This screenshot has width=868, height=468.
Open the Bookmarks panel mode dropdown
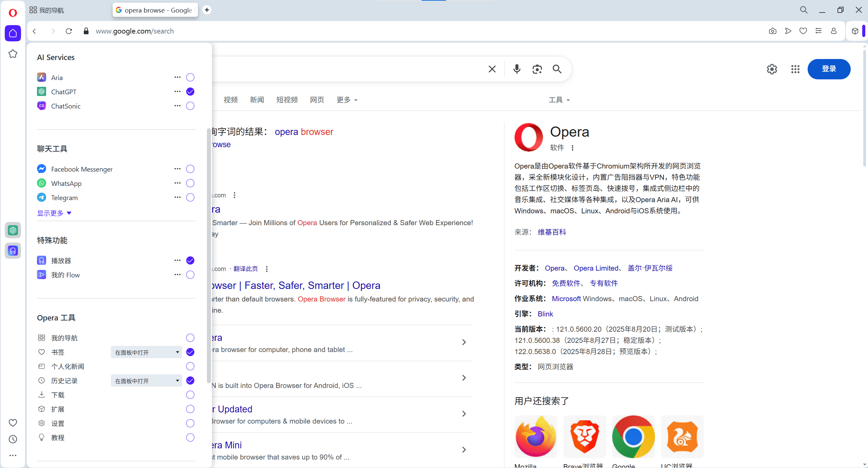pos(146,352)
